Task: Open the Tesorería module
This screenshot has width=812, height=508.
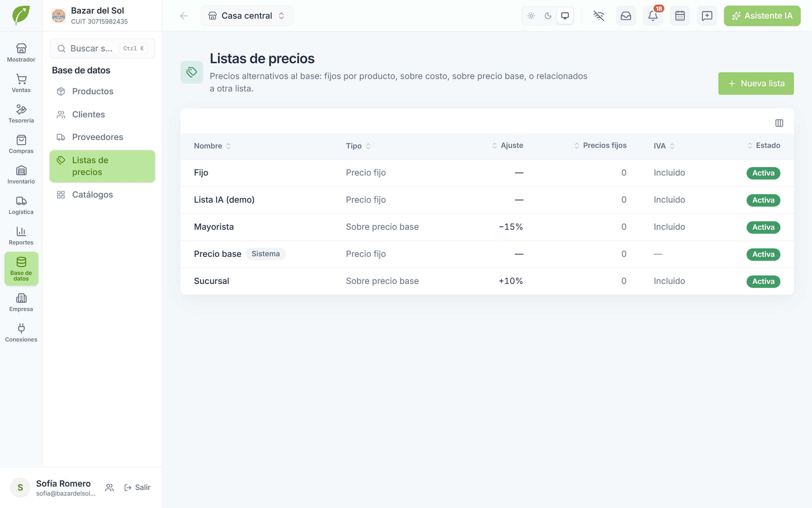Action: coord(21,114)
